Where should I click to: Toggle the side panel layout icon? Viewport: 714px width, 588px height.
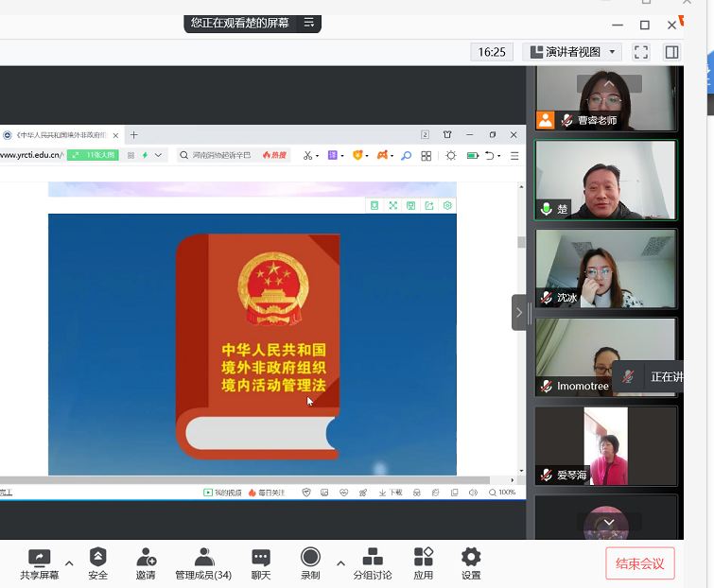pyautogui.click(x=671, y=52)
